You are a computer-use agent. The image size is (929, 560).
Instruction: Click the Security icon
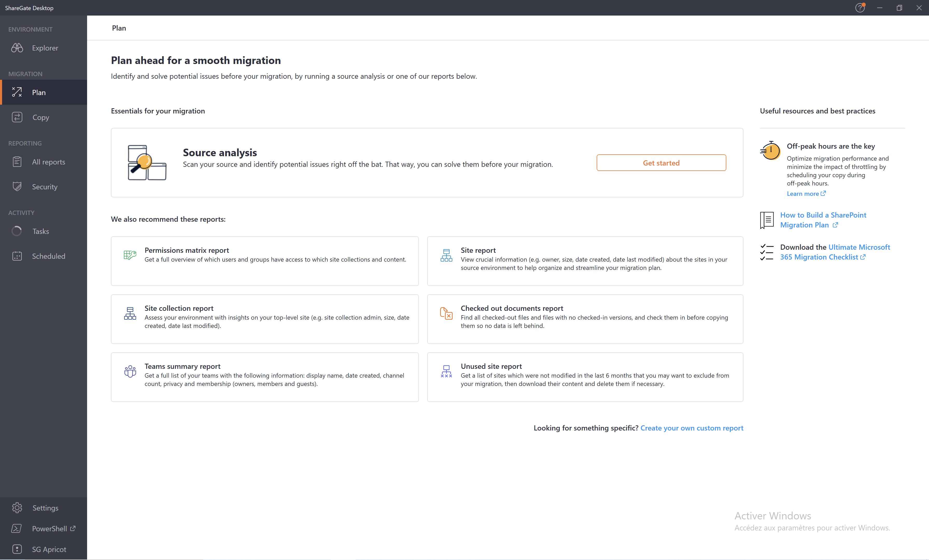pos(18,186)
